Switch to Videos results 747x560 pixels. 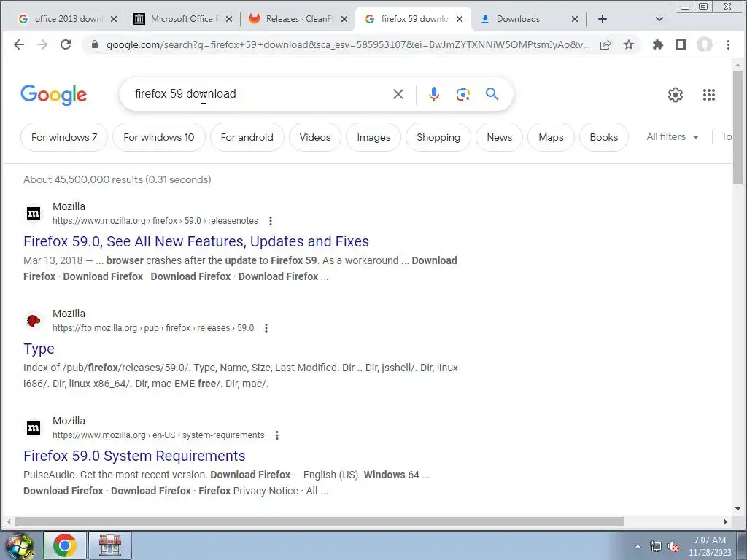[x=315, y=137]
